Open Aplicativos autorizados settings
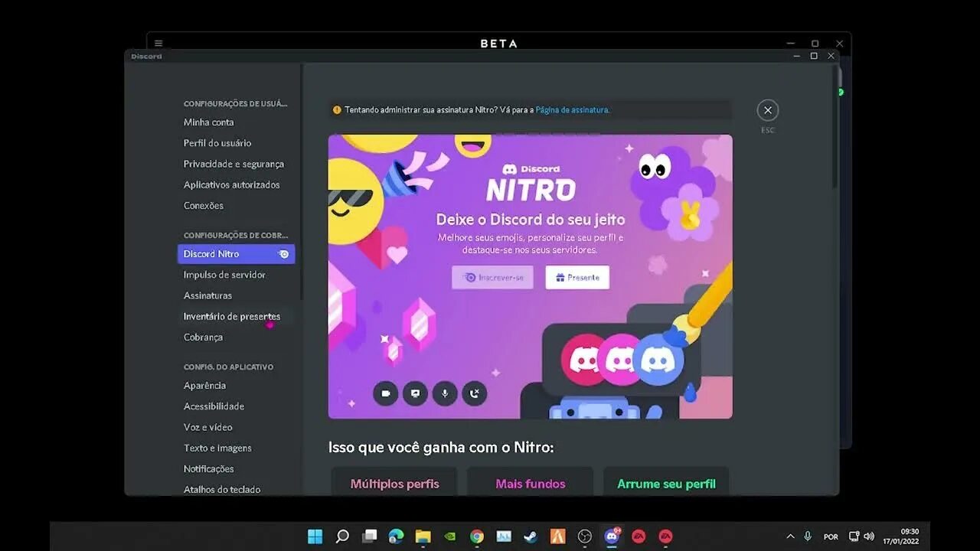 pos(236,184)
